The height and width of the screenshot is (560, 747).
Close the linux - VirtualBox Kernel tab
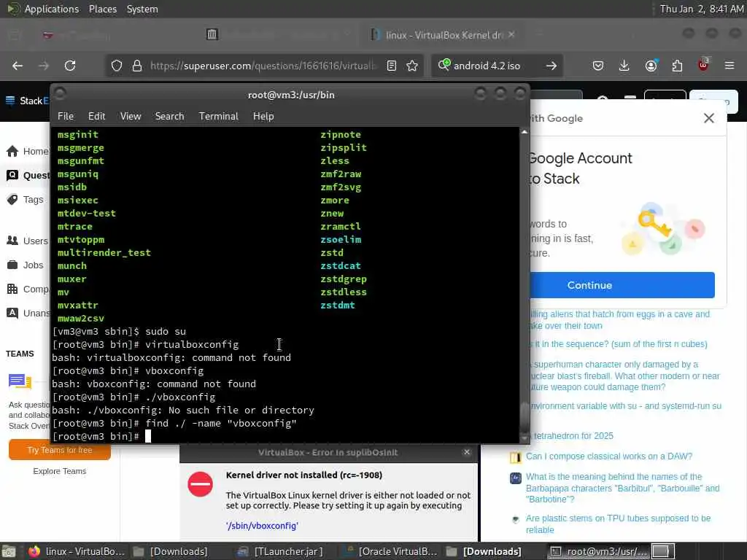511,35
